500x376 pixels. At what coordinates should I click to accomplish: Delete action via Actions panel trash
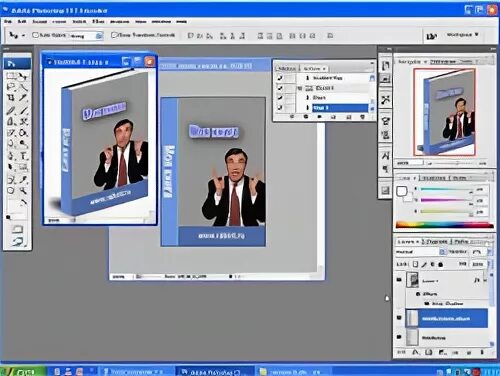pos(363,117)
